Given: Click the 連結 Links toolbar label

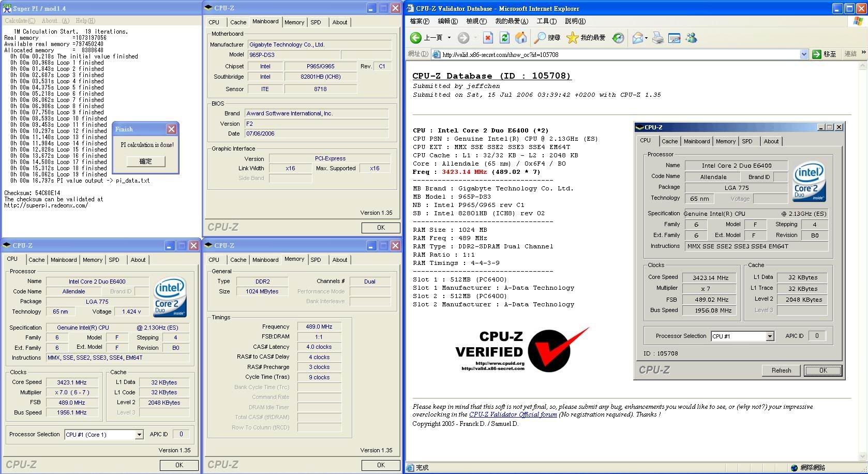Looking at the screenshot, I should 850,54.
